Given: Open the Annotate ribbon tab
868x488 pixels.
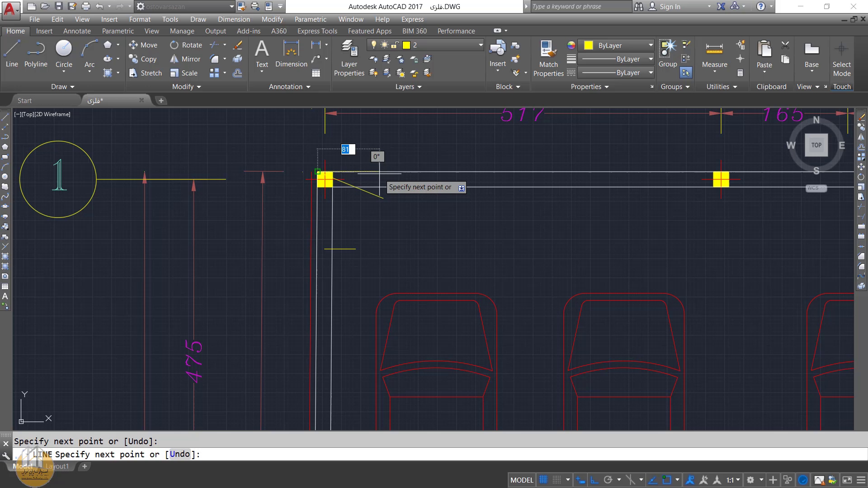Looking at the screenshot, I should [77, 31].
